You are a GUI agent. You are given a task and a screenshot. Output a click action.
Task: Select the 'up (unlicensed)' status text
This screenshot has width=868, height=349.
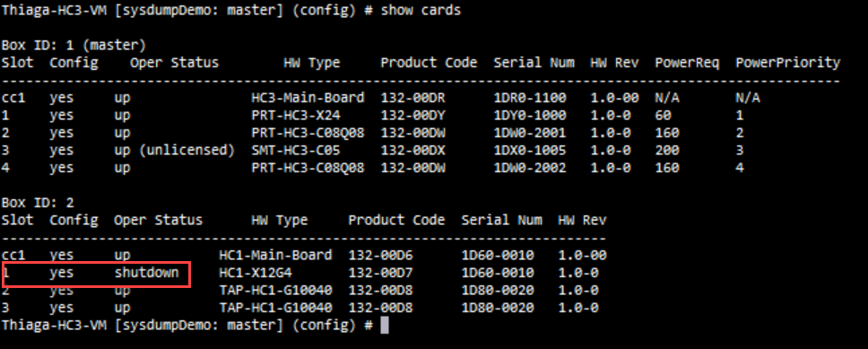point(174,151)
